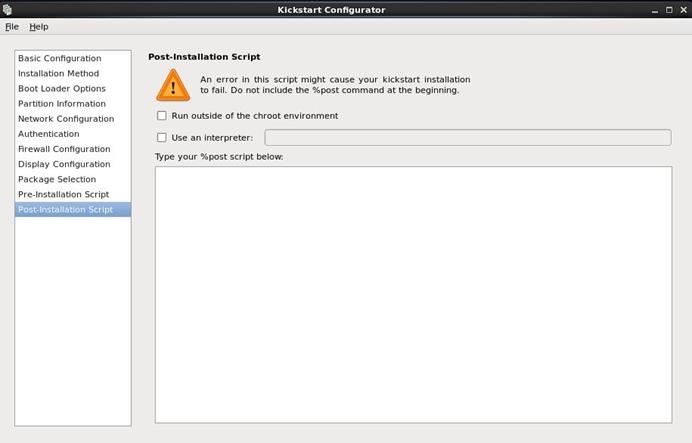Viewport: 692px width, 443px height.
Task: Select the highlighted Post-Installation Script entry
Action: 73,210
